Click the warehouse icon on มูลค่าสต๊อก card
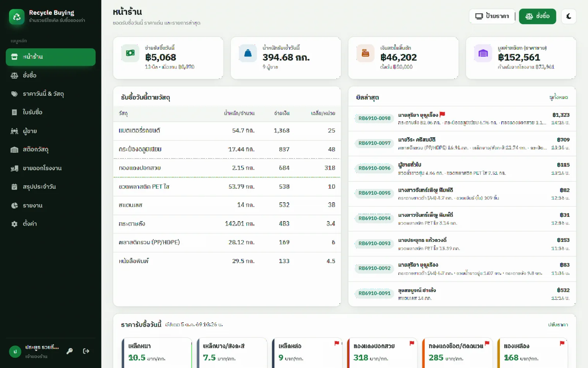Viewport: 588px width, 368px height. point(483,53)
